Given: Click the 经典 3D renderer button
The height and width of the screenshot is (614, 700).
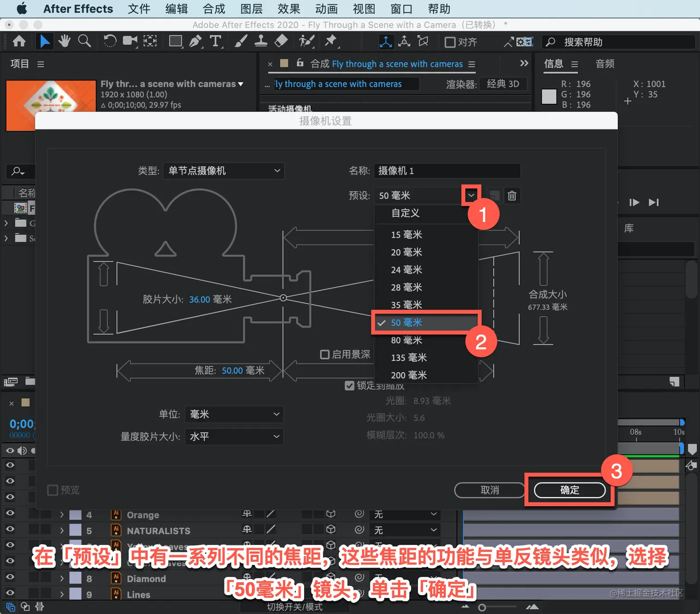Looking at the screenshot, I should tap(503, 84).
